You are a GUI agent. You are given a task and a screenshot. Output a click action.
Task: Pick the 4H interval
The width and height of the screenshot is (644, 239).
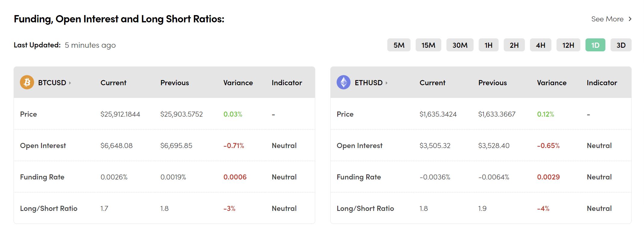(540, 45)
